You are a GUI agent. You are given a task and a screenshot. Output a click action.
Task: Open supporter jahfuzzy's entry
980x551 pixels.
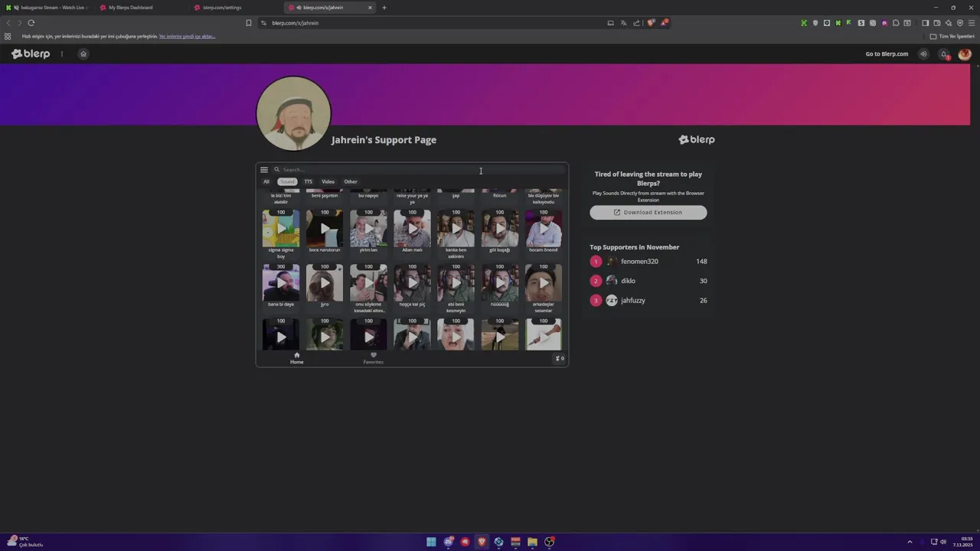(648, 301)
